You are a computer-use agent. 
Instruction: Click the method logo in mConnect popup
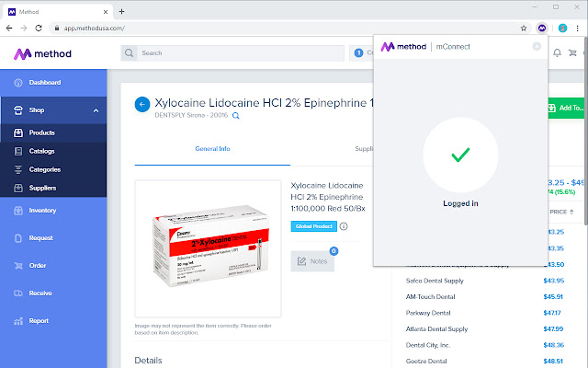point(403,47)
